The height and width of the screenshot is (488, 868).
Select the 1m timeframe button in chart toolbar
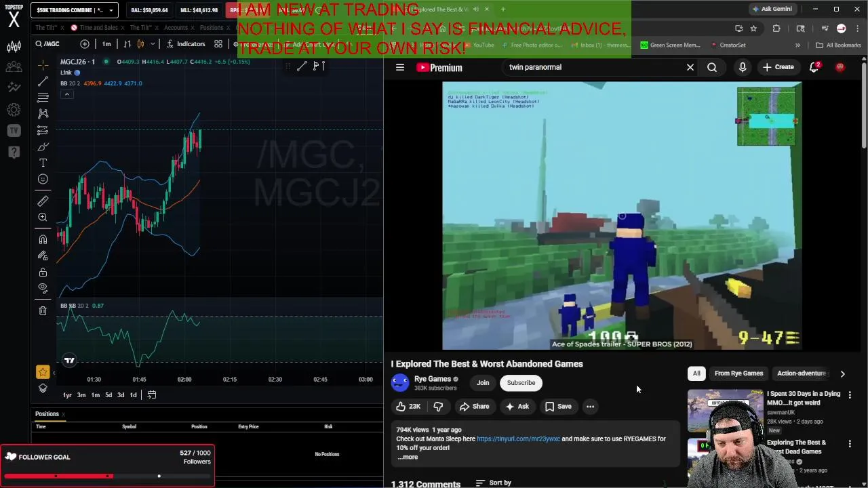[106, 44]
